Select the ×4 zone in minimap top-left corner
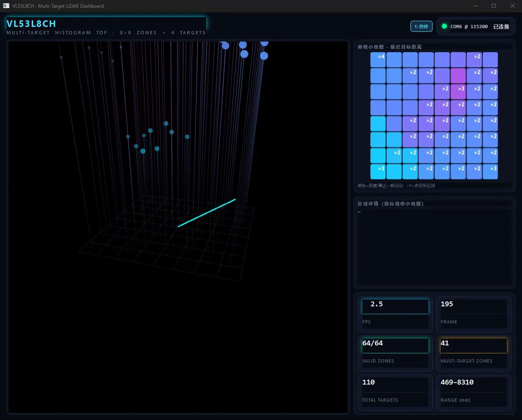The image size is (522, 420). point(378,60)
